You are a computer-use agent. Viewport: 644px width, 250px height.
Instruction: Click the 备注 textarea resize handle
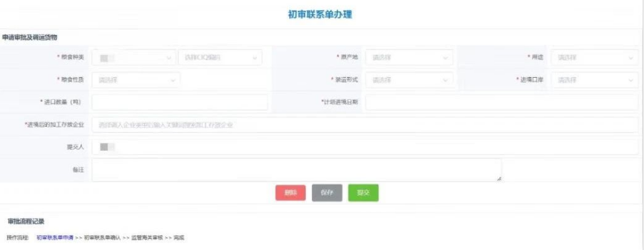tap(498, 179)
